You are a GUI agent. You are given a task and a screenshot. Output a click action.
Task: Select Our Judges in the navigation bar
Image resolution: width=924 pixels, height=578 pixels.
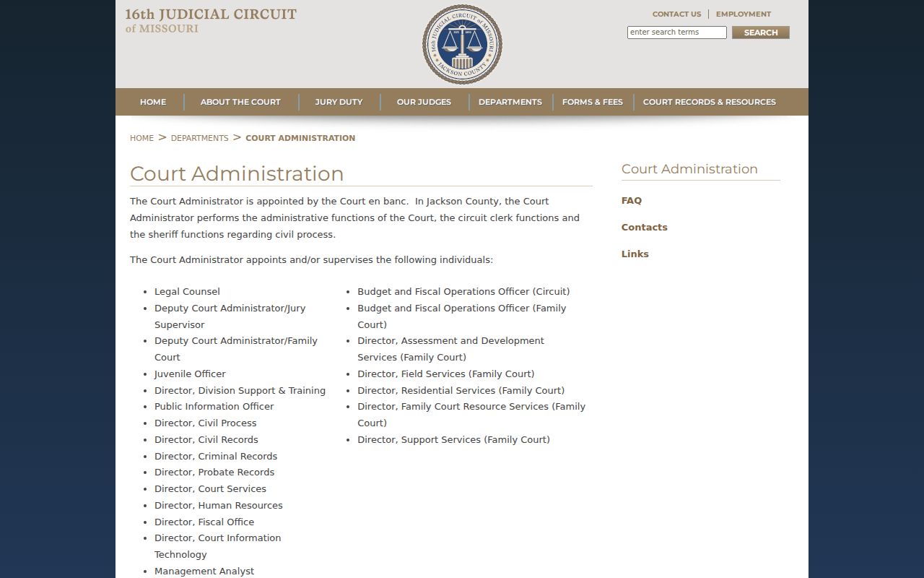(424, 102)
